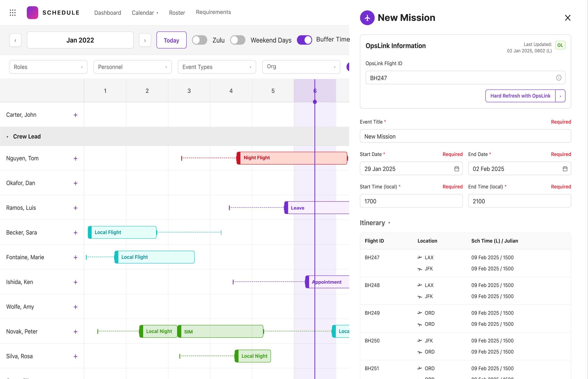
Task: Open End Date calendar picker icon
Action: pos(565,169)
